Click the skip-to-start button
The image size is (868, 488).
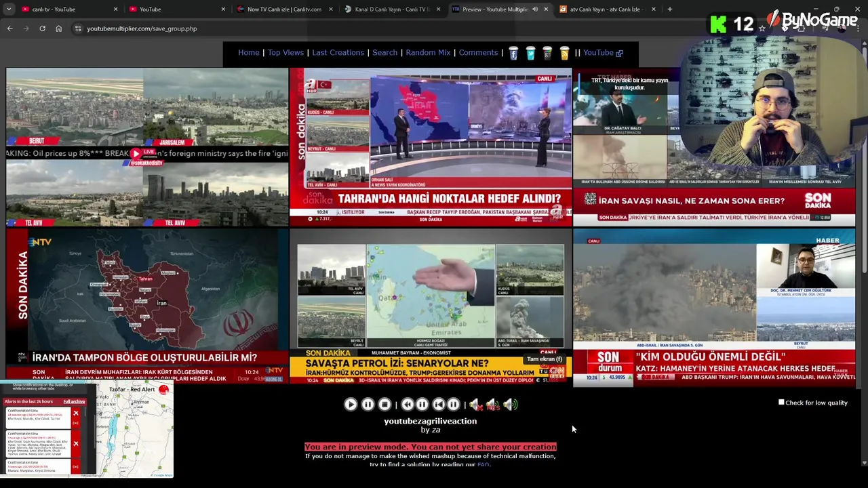[x=438, y=405]
